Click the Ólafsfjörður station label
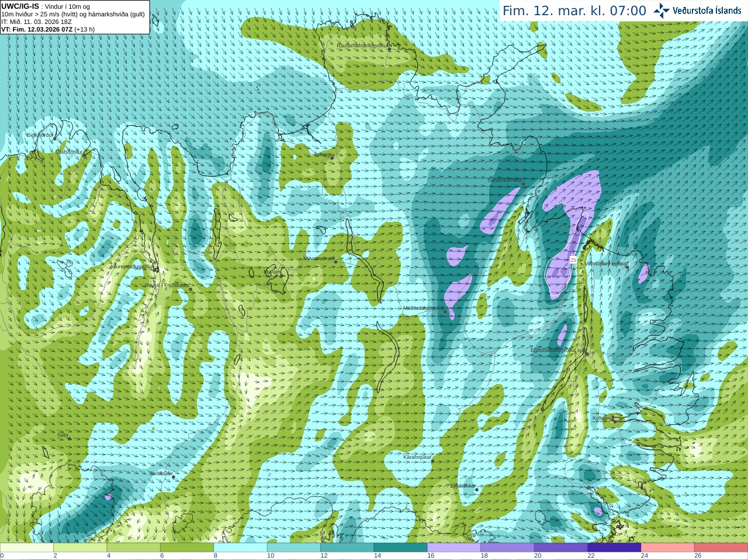This screenshot has height=560, width=748. click(69, 152)
